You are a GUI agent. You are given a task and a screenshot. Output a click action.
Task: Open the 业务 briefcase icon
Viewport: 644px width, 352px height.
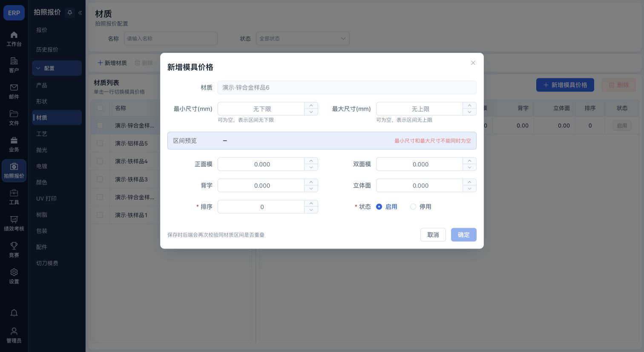coord(14,140)
